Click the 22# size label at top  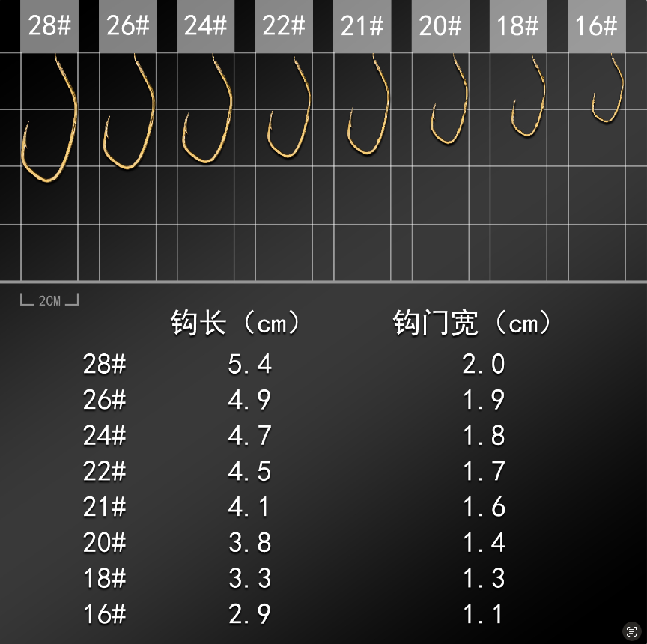point(284,25)
